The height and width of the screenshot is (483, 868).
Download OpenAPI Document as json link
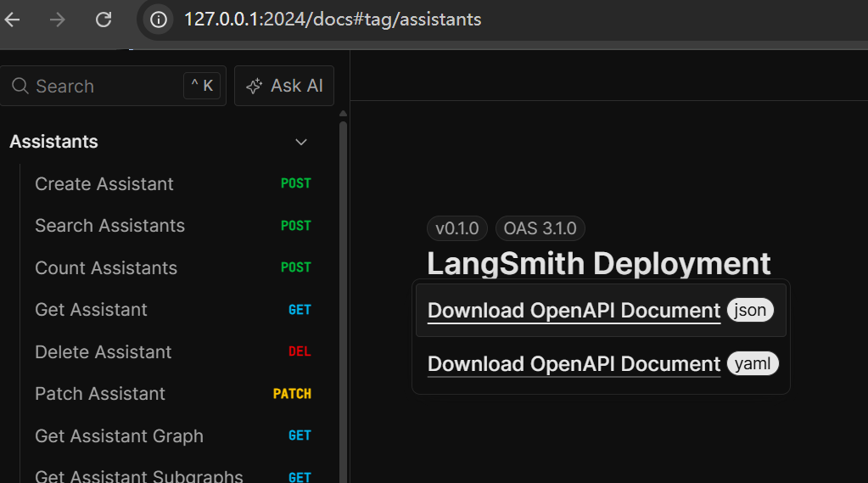574,311
